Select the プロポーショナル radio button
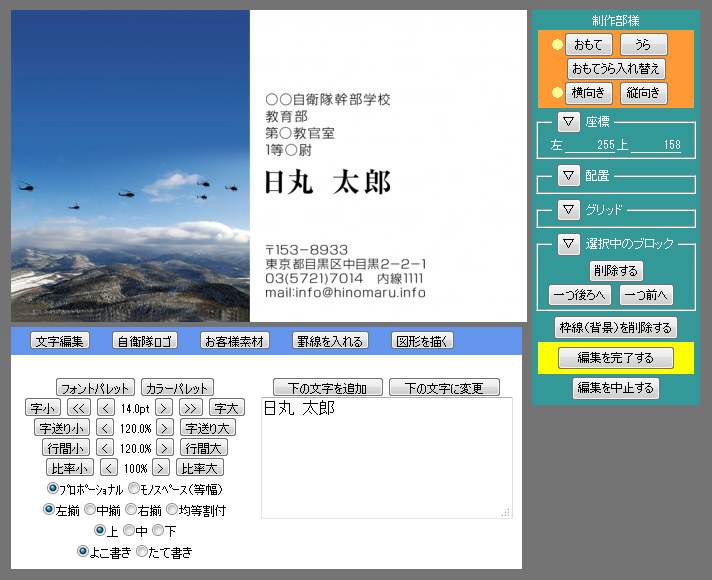Image resolution: width=712 pixels, height=580 pixels. tap(53, 488)
